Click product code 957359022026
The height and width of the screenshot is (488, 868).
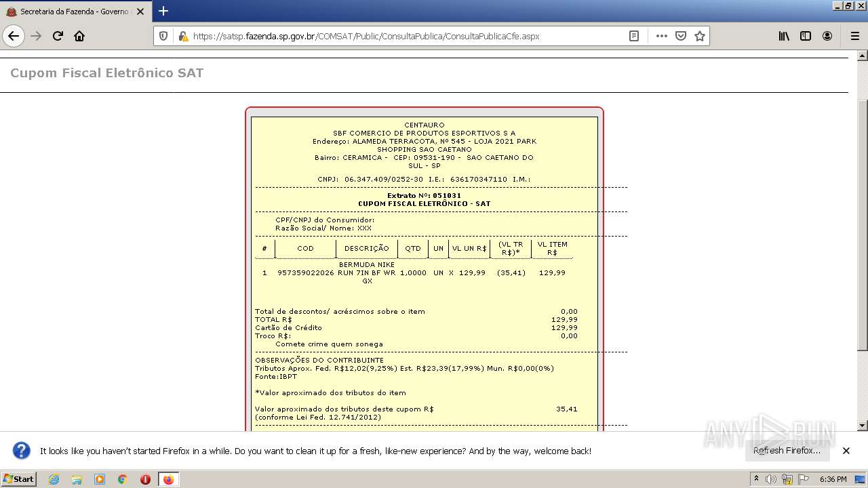click(x=306, y=273)
